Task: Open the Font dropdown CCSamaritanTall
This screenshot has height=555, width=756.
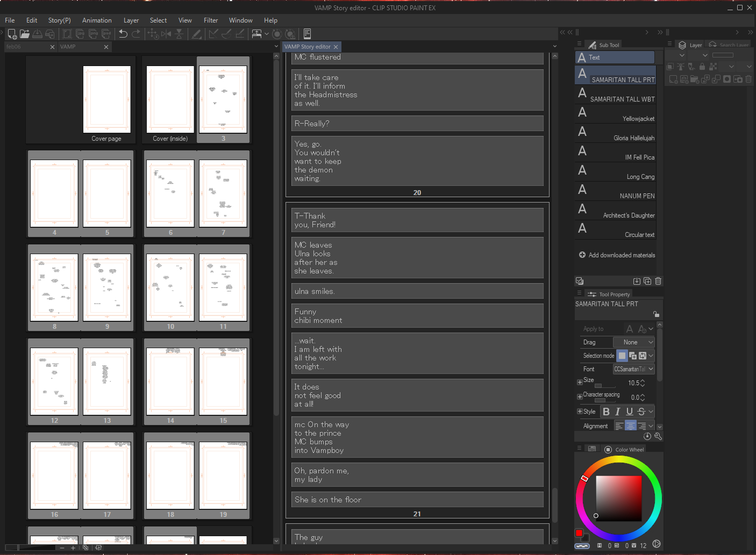Action: pyautogui.click(x=634, y=369)
